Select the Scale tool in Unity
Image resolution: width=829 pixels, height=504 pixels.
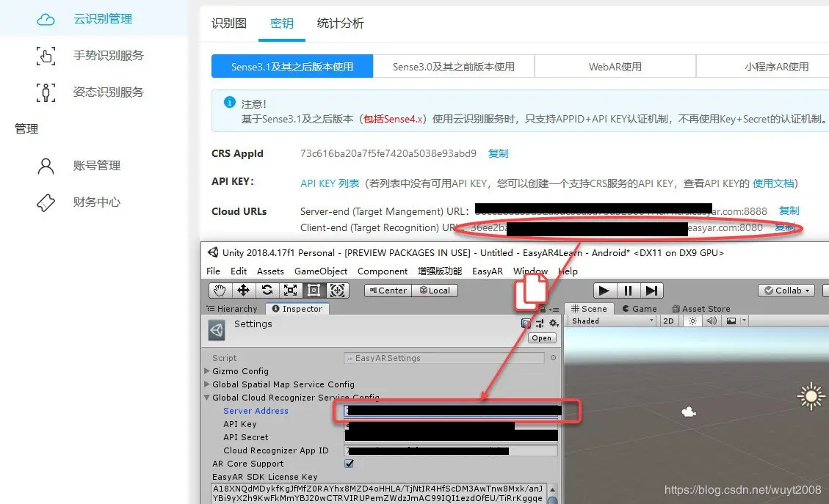pos(290,291)
